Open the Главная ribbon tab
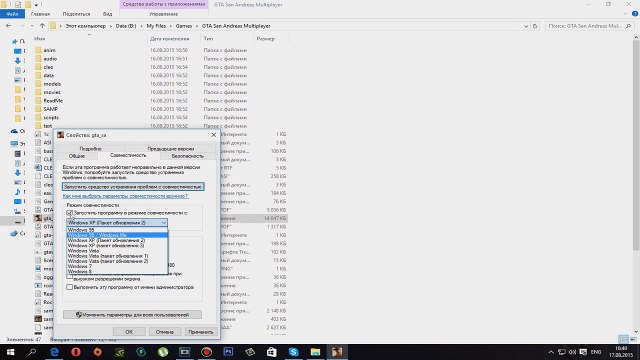This screenshot has width=640, height=360. coord(40,14)
